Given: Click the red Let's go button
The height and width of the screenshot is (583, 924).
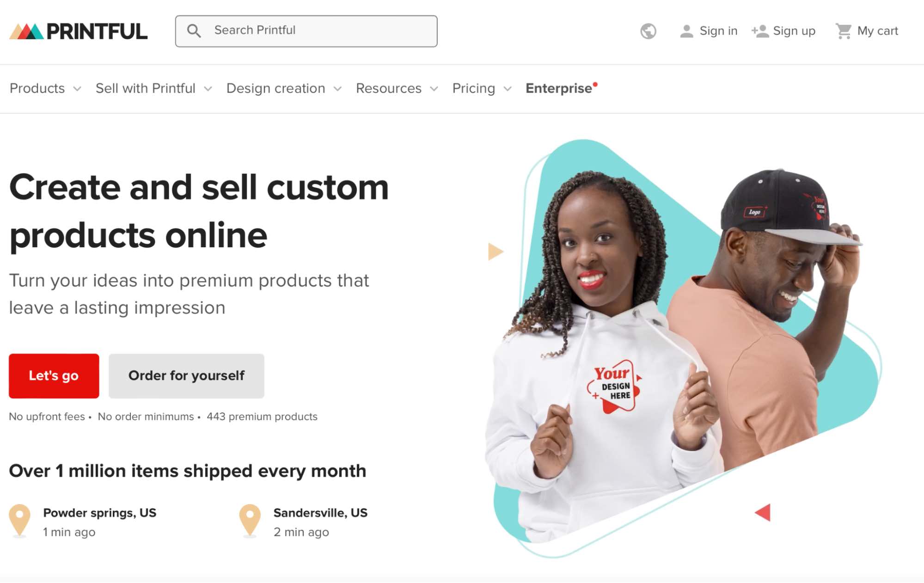Looking at the screenshot, I should click(54, 375).
